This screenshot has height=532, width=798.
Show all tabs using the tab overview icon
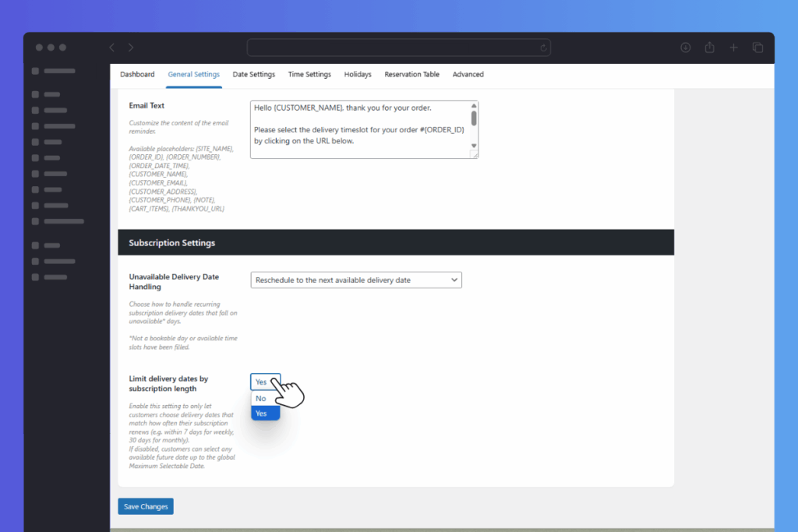757,47
